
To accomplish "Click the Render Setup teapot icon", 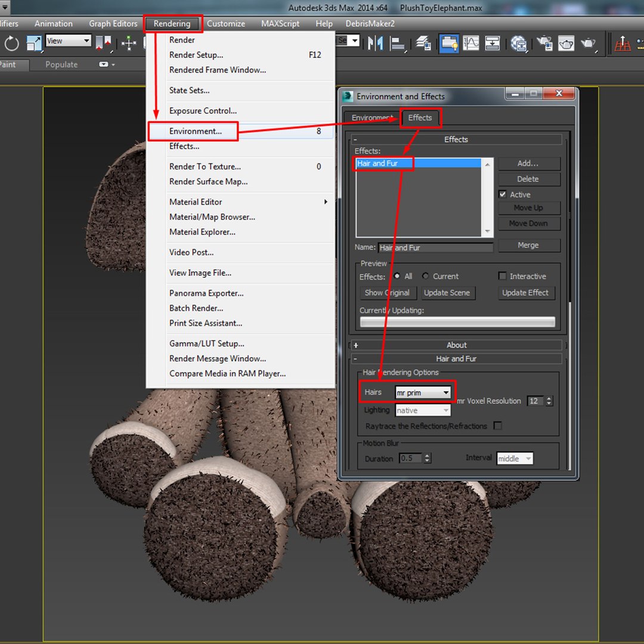I will [544, 43].
